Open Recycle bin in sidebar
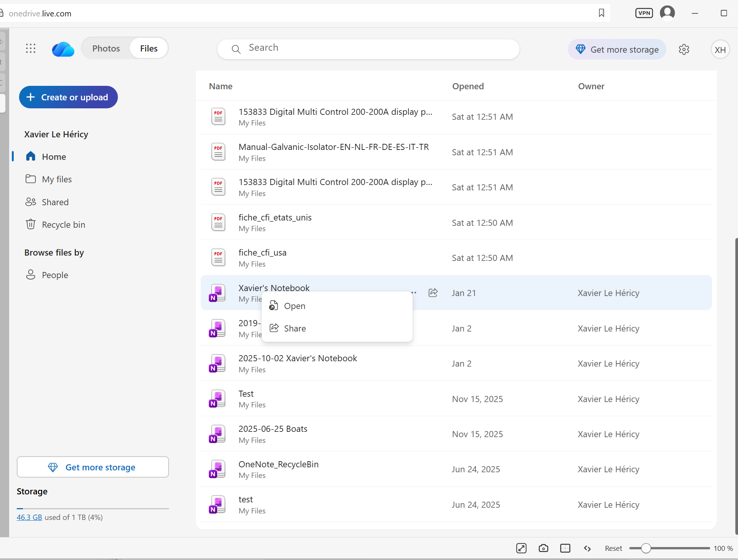738x560 pixels. (x=63, y=225)
